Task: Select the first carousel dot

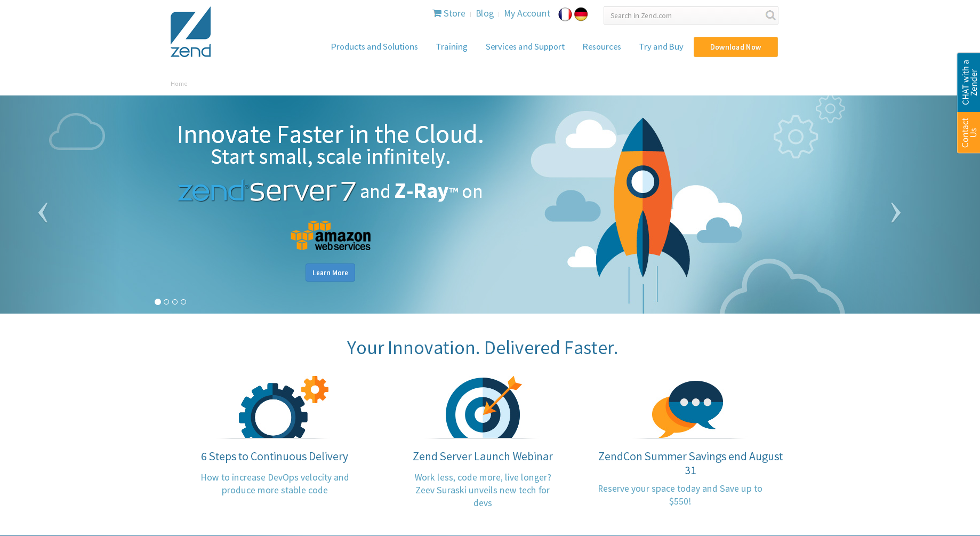Action: pos(158,302)
